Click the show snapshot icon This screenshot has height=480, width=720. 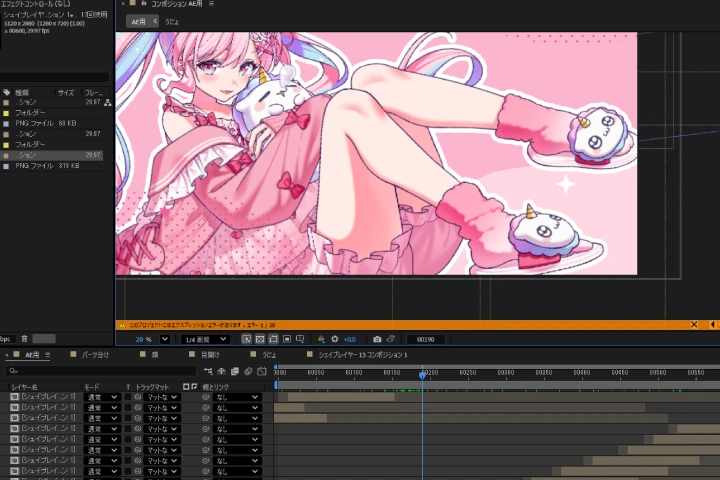391,339
